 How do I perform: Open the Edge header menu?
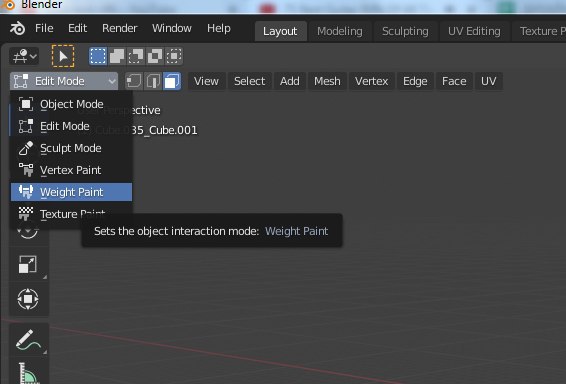(415, 81)
